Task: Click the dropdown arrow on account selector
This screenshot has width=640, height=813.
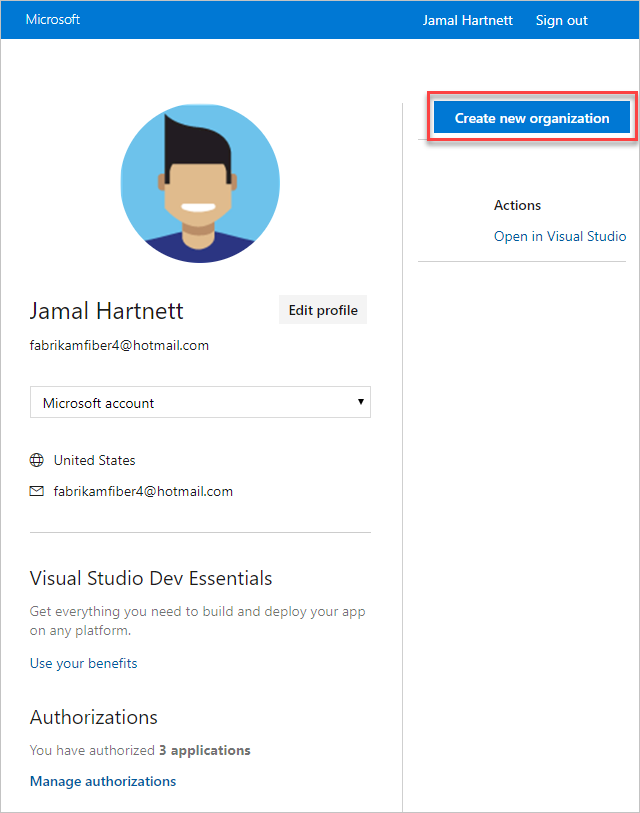Action: (360, 403)
